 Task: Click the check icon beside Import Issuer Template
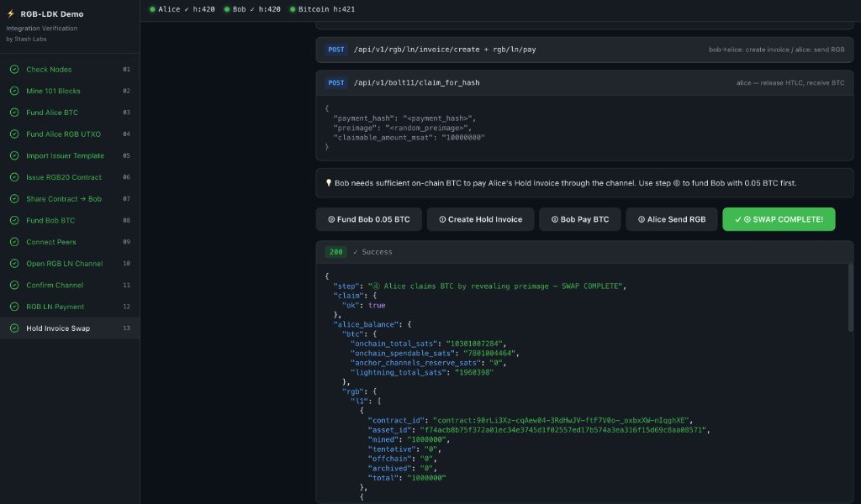pos(14,155)
